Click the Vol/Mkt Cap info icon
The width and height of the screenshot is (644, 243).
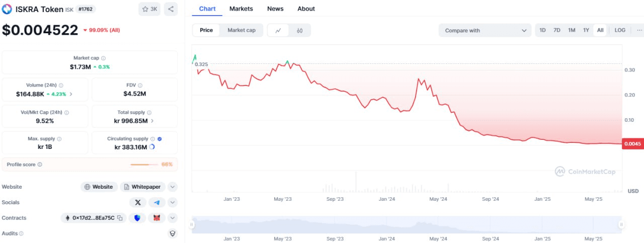[x=67, y=113]
